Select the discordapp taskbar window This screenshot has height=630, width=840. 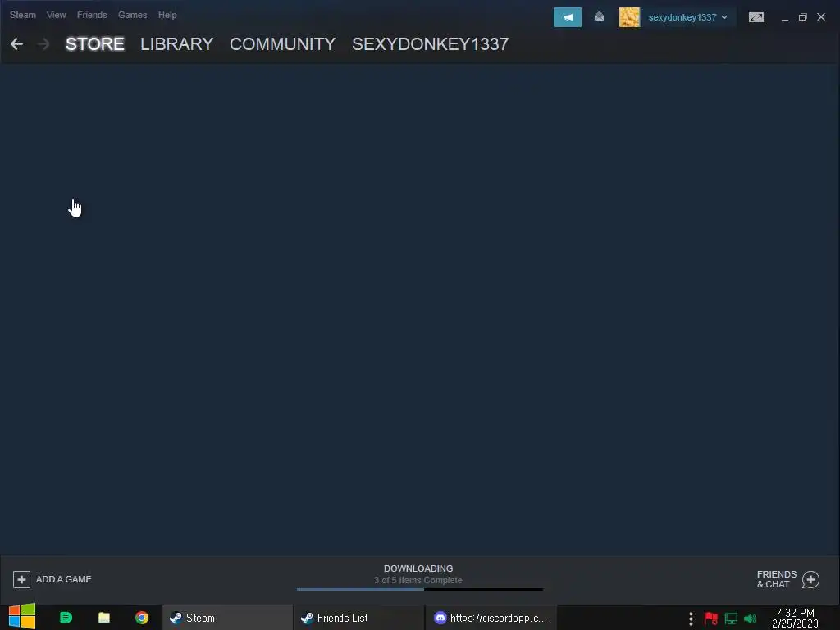coord(491,618)
